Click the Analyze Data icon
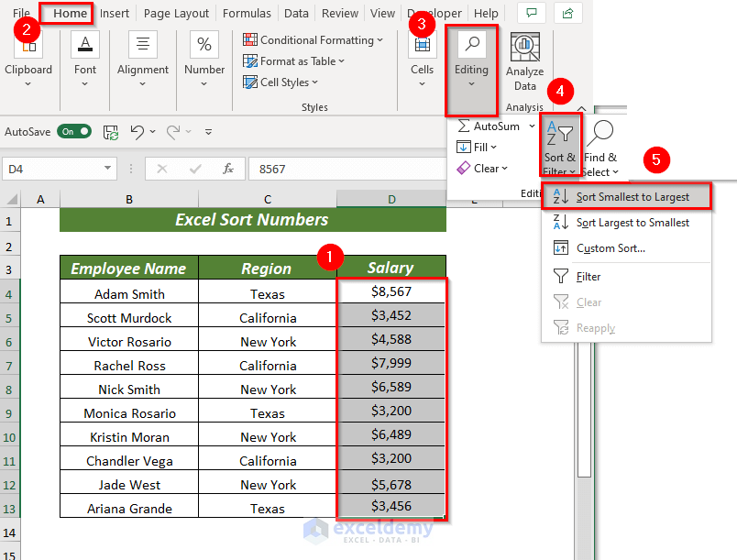 tap(525, 47)
